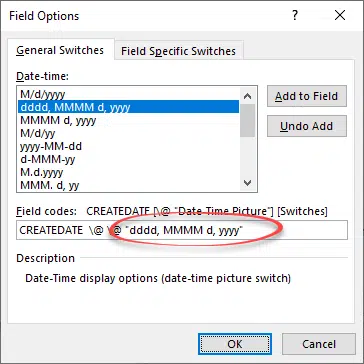Click the Undo Add button
Screen dimensions: 364x364
pyautogui.click(x=307, y=126)
